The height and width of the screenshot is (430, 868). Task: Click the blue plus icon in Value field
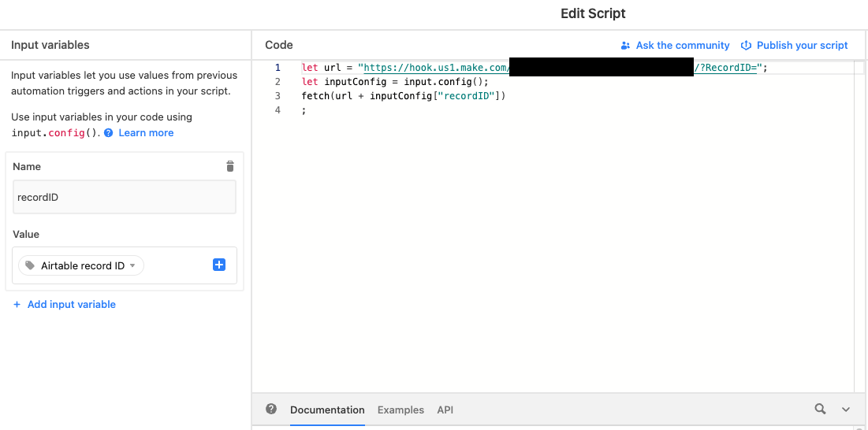point(219,265)
